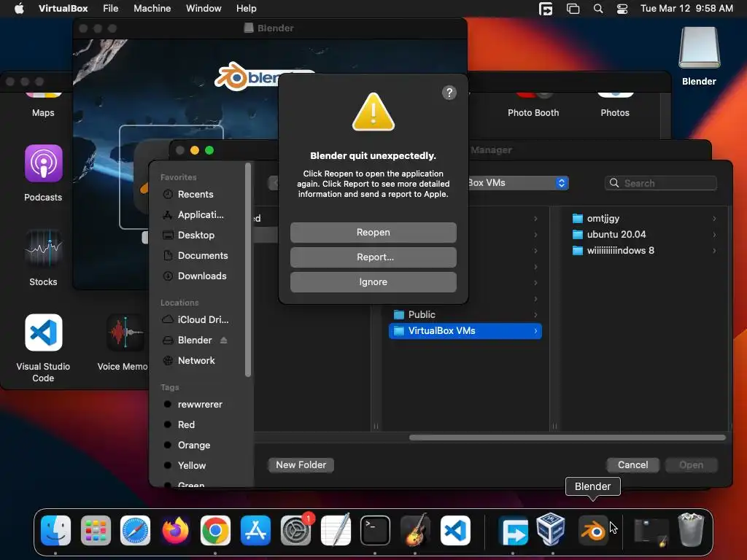This screenshot has width=747, height=560.
Task: Open the VirtualBox application menu
Action: (x=63, y=8)
